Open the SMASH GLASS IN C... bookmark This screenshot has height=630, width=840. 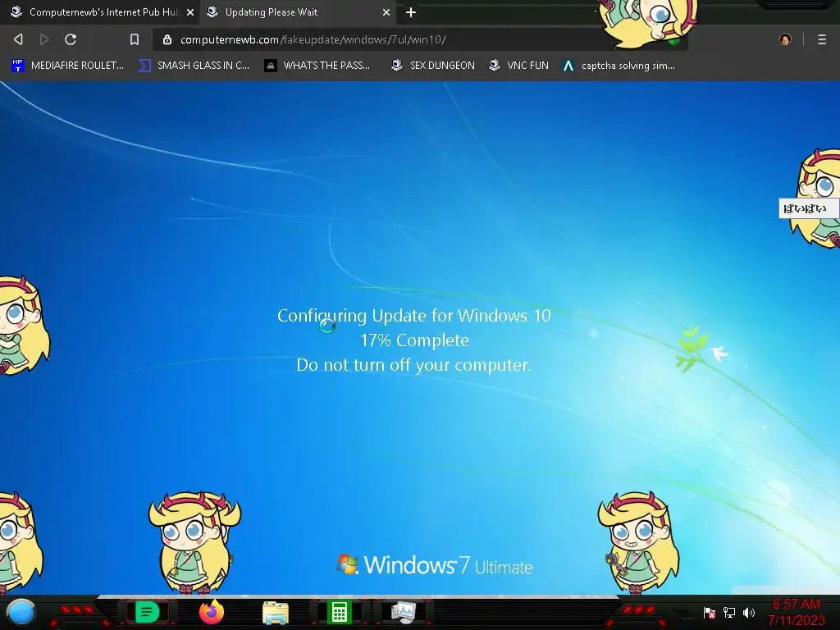[x=194, y=66]
